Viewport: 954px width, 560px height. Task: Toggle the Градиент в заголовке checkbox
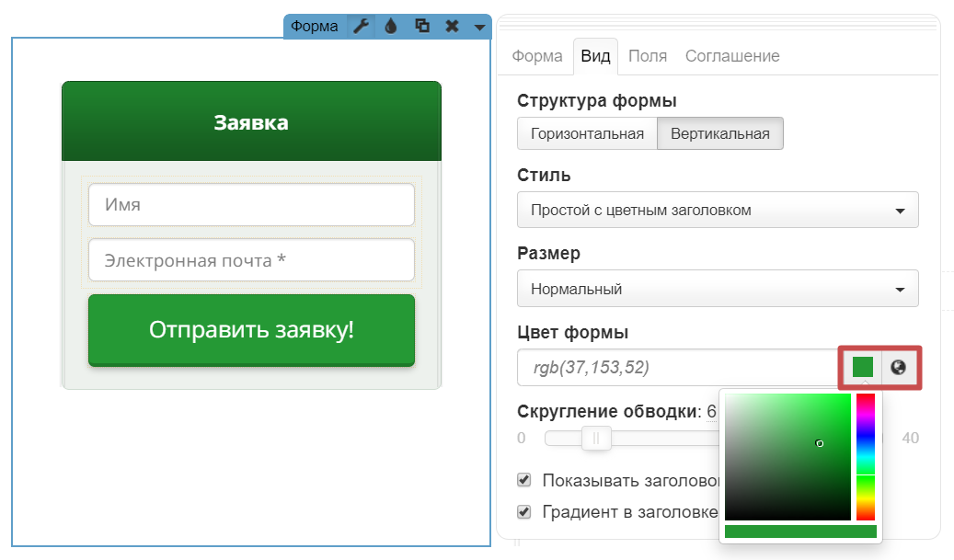[524, 511]
